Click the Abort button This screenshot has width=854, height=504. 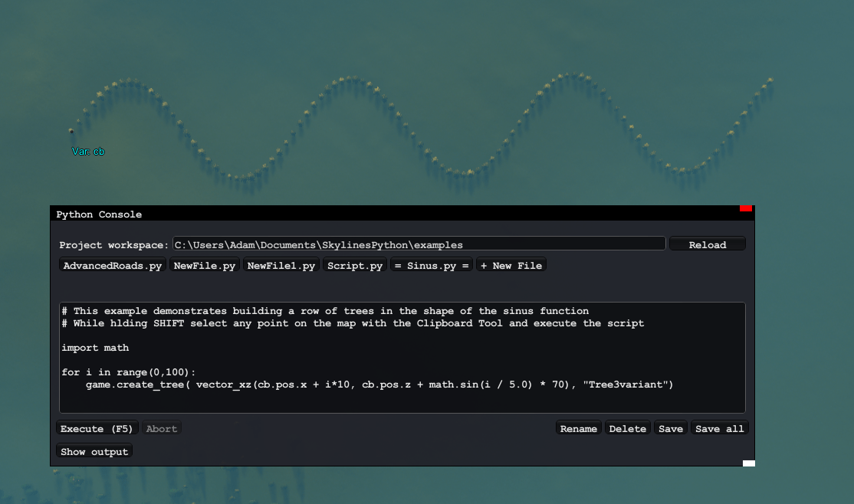click(x=162, y=429)
